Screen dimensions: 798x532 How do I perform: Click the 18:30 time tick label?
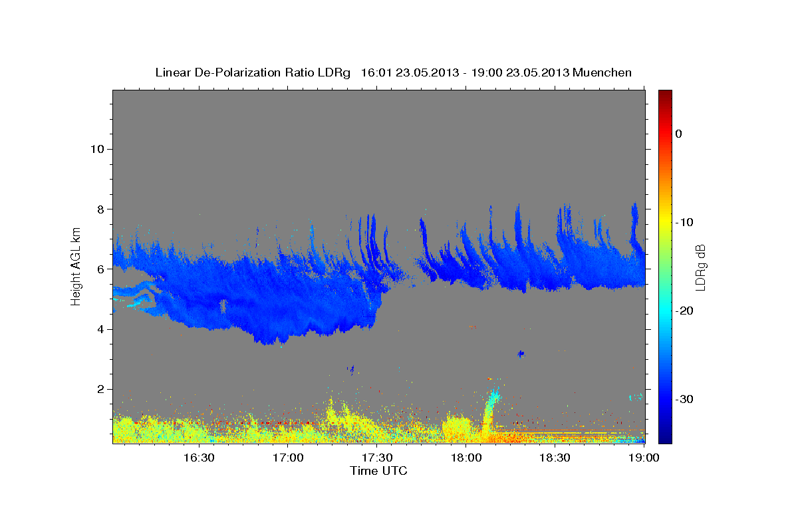[555, 458]
